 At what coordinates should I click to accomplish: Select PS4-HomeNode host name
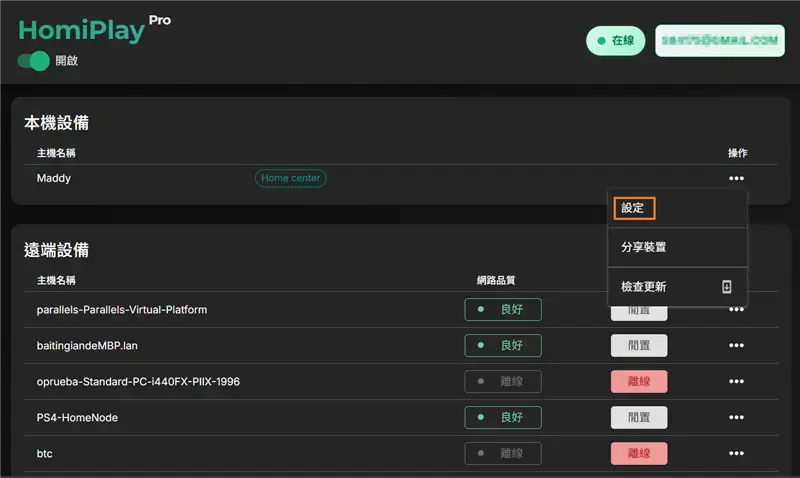tap(77, 417)
